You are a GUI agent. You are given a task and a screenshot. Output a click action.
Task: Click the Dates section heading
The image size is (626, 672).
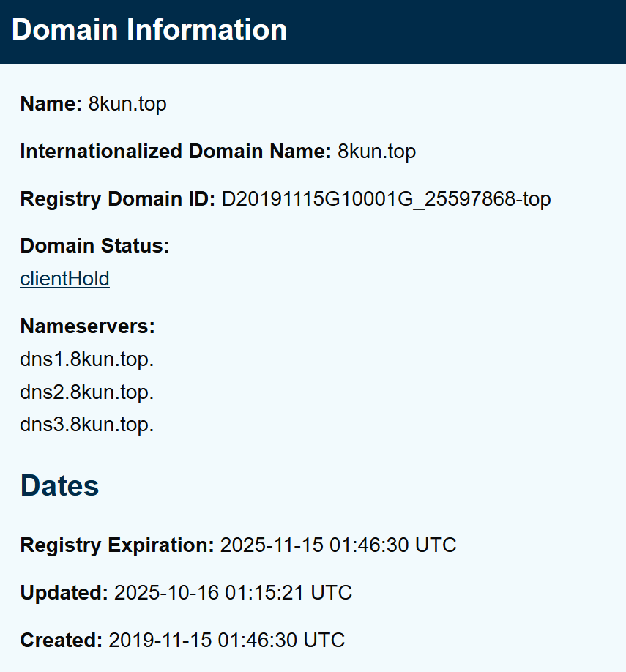tap(59, 485)
